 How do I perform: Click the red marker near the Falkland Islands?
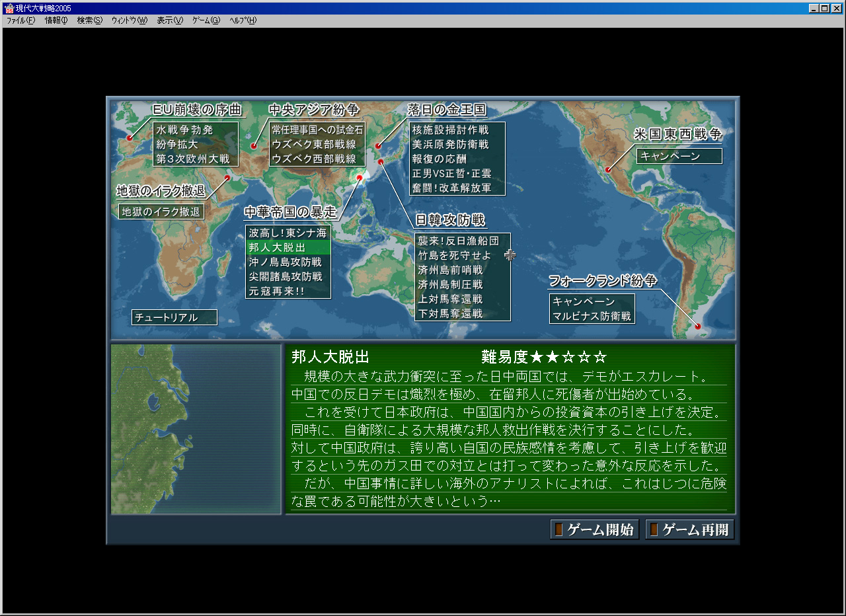(697, 326)
